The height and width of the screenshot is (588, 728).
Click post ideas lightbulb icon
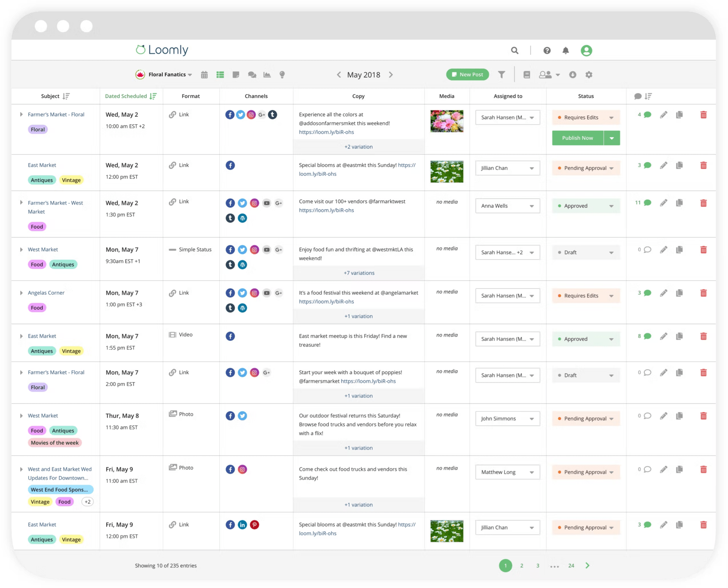coord(282,75)
